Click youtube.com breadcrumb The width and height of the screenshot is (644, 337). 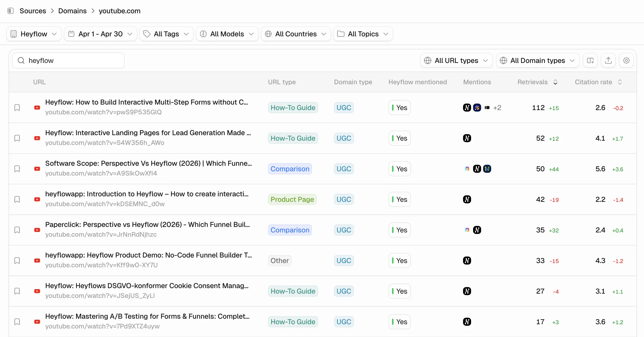point(119,11)
